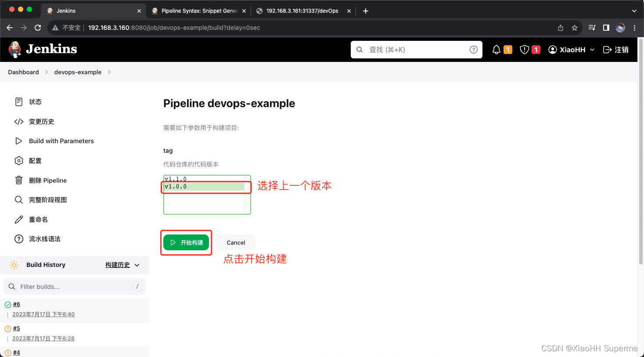644x357 pixels.
Task: Open the XiaoHH user dropdown chevron
Action: [x=592, y=50]
